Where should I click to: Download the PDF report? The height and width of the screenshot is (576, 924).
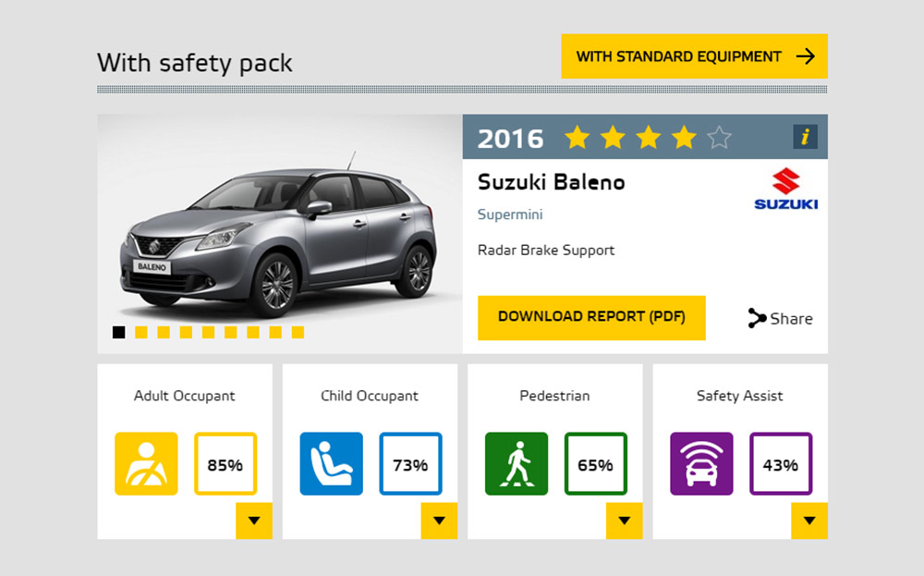591,318
